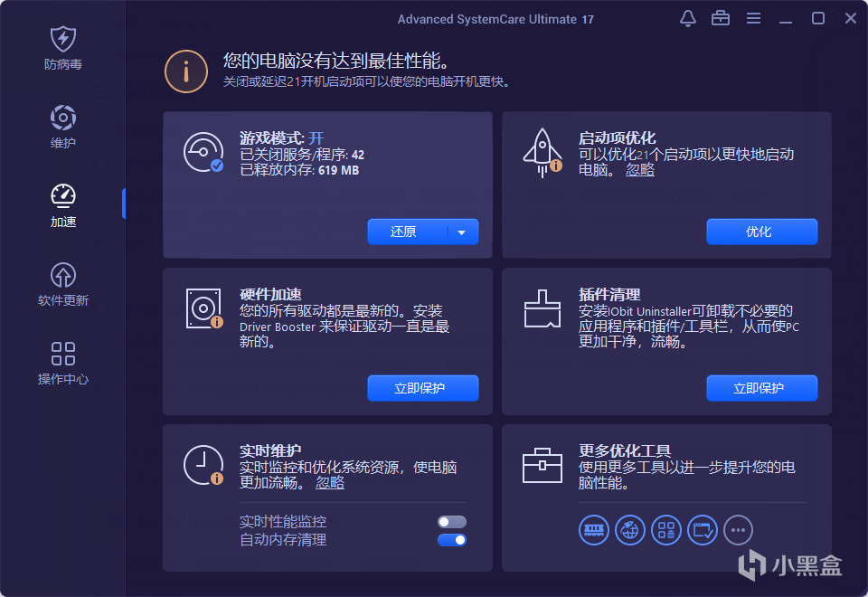
Task: Click 立即保护 under 硬件加速
Action: pos(423,388)
